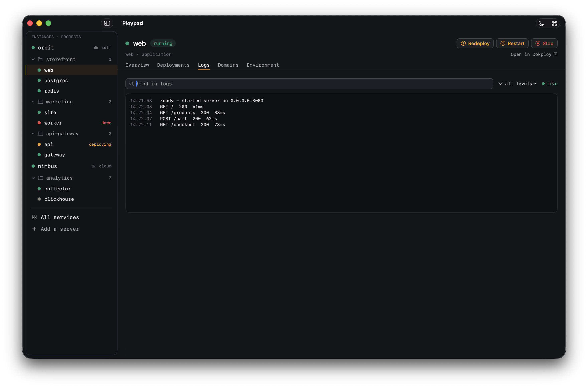The image size is (588, 388).
Task: Switch theme with the moon icon
Action: (541, 23)
